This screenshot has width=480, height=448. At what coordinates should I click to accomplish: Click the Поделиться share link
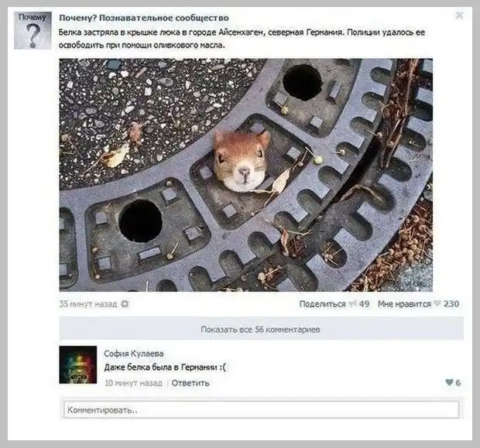(x=322, y=304)
